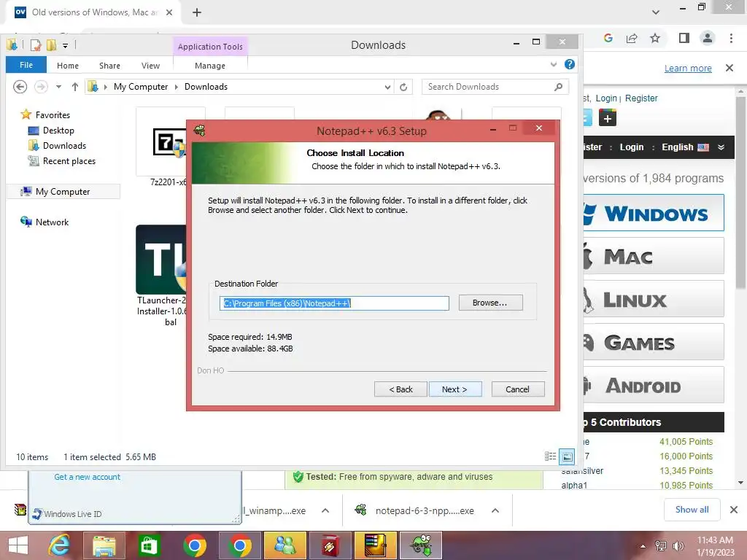Open the Chrome profile avatar
Screen dimensions: 747x560
pos(708,38)
